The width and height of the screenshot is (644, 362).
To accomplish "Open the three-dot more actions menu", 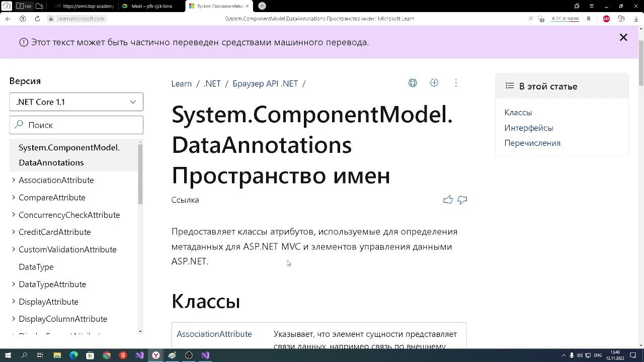I will pos(456,83).
